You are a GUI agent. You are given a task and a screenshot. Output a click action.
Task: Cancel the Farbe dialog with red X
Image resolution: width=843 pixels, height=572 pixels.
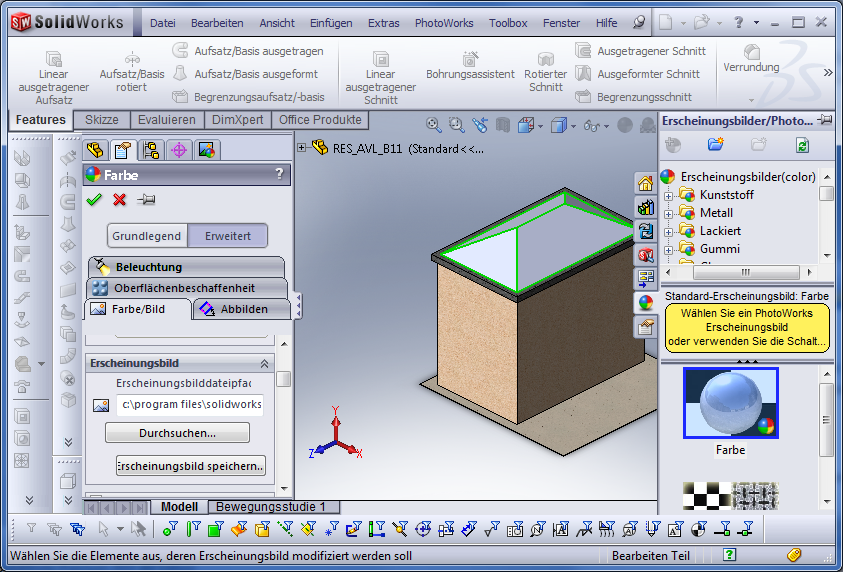119,200
